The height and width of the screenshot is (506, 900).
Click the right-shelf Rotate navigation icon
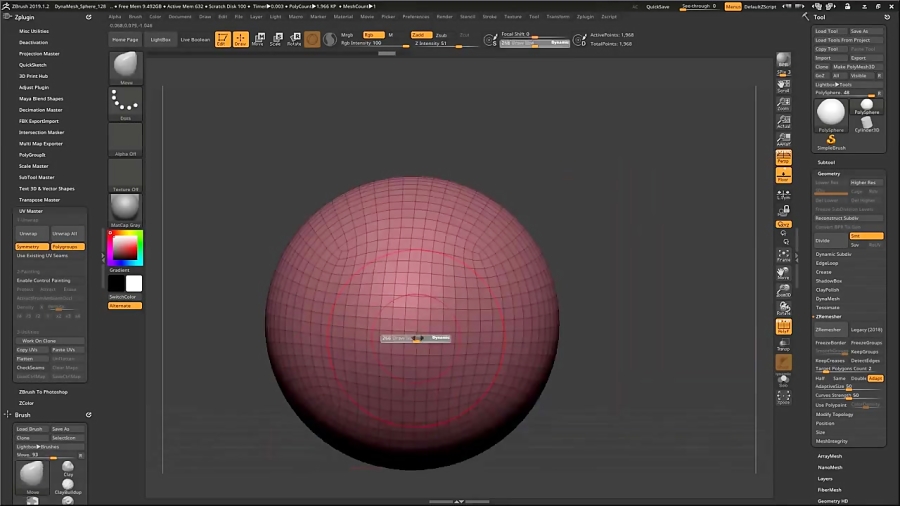point(783,309)
